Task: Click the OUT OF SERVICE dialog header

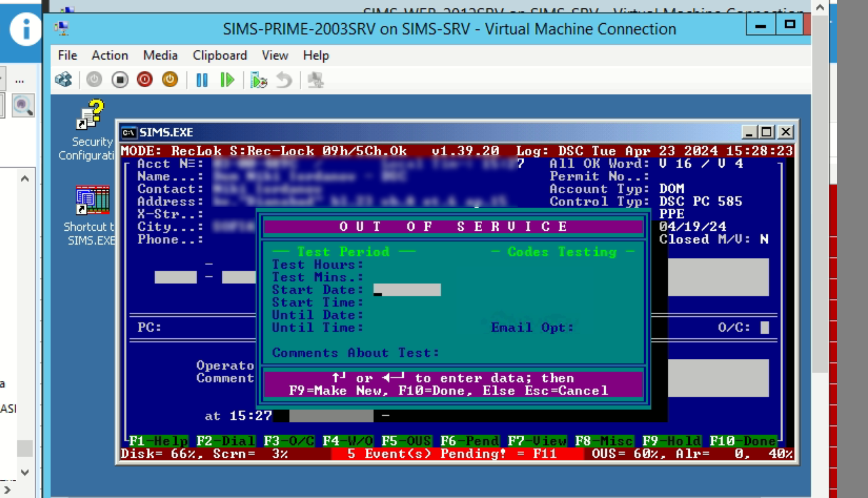Action: point(454,227)
